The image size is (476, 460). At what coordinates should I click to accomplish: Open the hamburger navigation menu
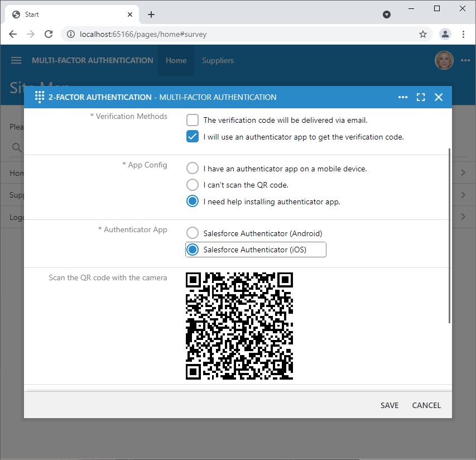click(16, 60)
